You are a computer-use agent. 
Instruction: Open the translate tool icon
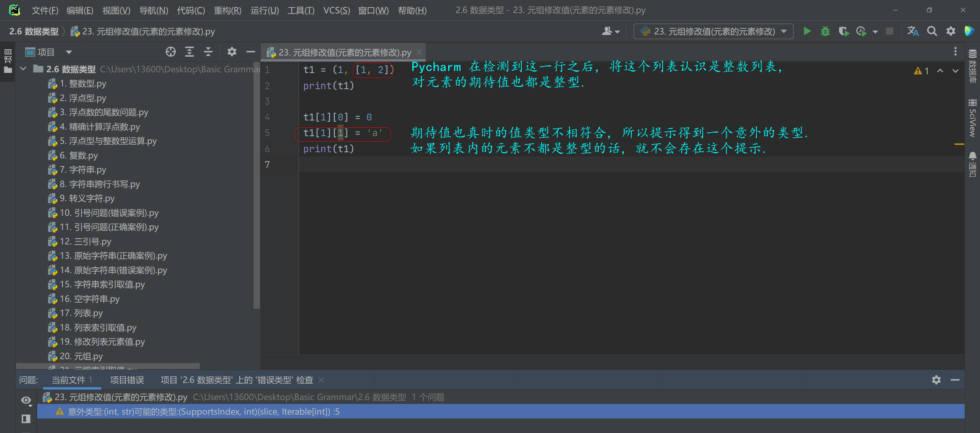(913, 31)
